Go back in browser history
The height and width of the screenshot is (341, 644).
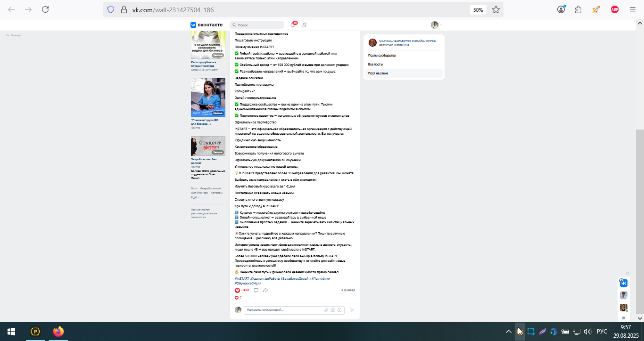(x=11, y=9)
